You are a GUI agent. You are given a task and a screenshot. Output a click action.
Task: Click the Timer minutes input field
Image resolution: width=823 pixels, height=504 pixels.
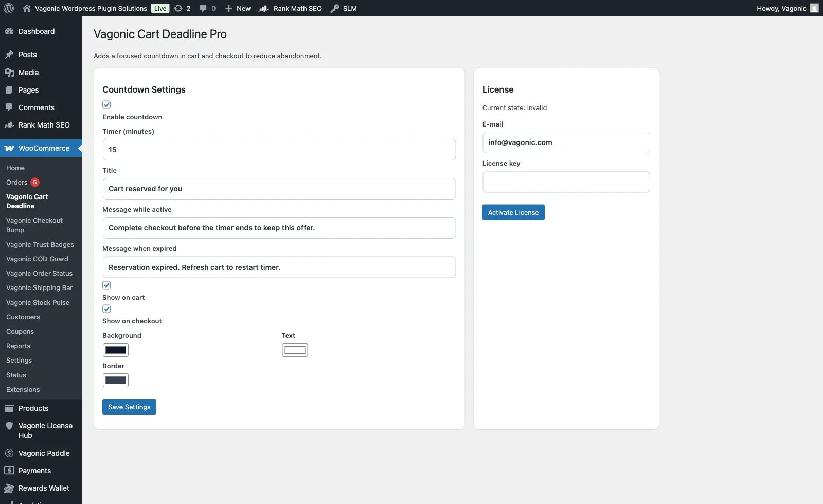tap(279, 150)
